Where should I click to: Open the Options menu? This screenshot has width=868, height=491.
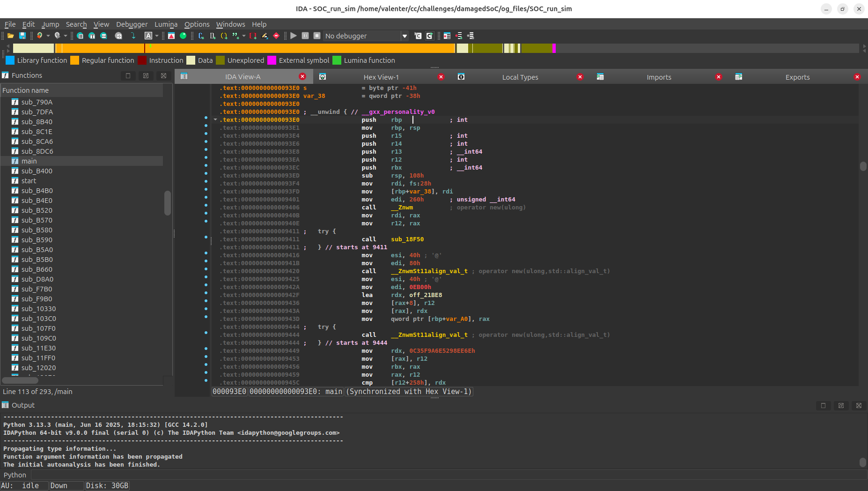click(197, 24)
